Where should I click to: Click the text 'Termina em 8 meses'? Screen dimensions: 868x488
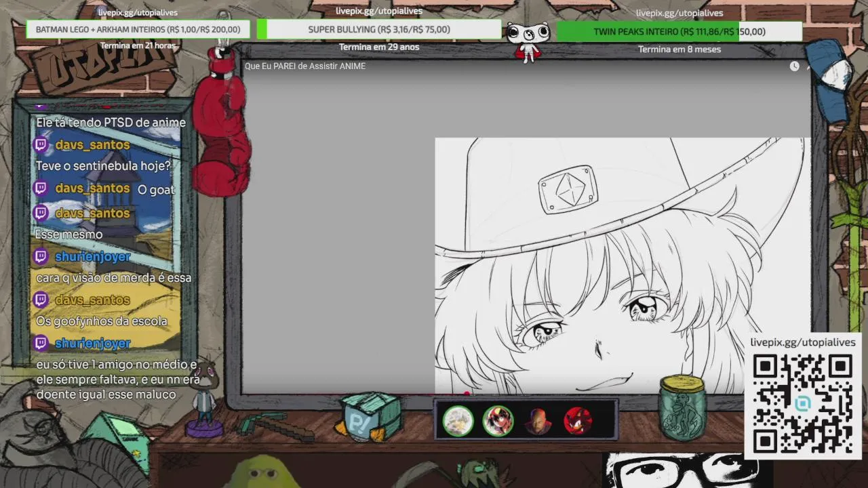(x=679, y=49)
